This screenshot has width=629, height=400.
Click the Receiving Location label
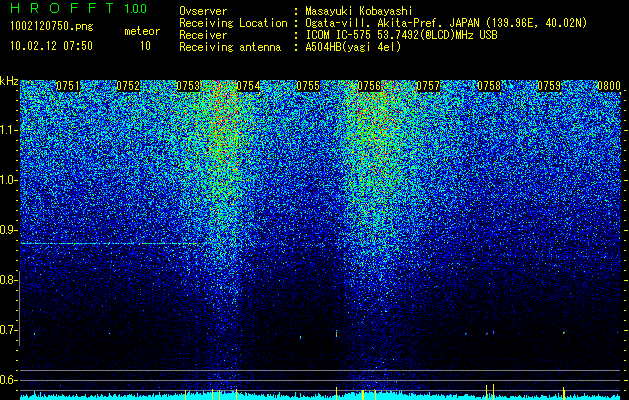pyautogui.click(x=233, y=23)
